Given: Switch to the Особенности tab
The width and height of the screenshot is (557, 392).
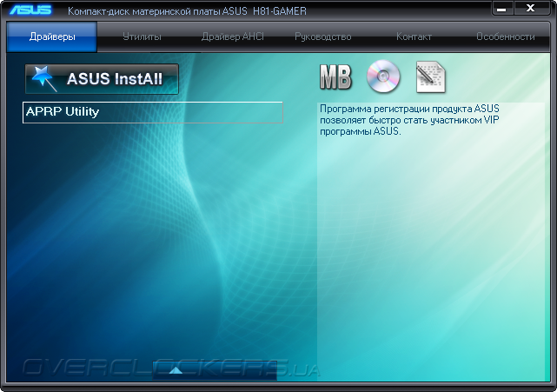Looking at the screenshot, I should coord(505,37).
